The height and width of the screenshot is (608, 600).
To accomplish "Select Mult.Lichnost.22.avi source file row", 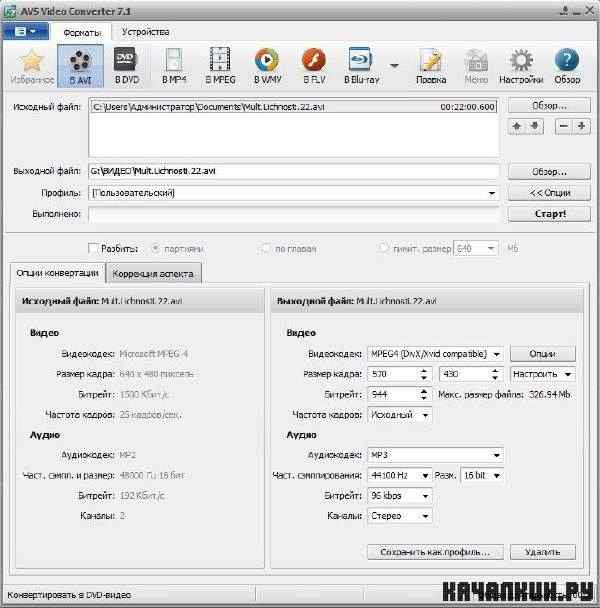I will point(294,107).
